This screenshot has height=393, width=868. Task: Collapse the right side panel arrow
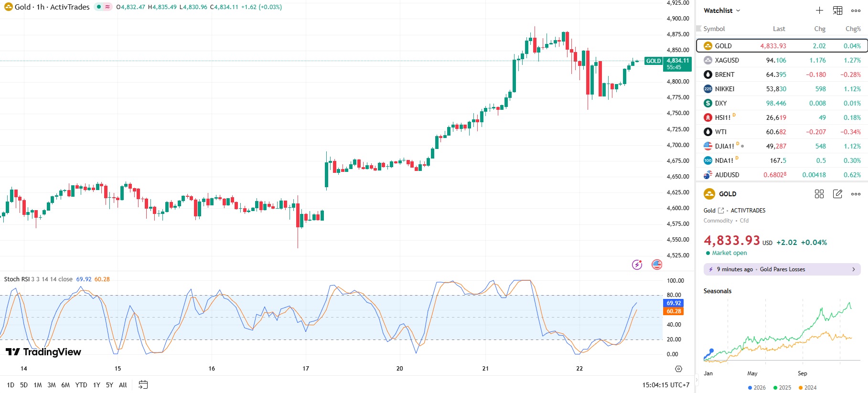[x=696, y=380]
